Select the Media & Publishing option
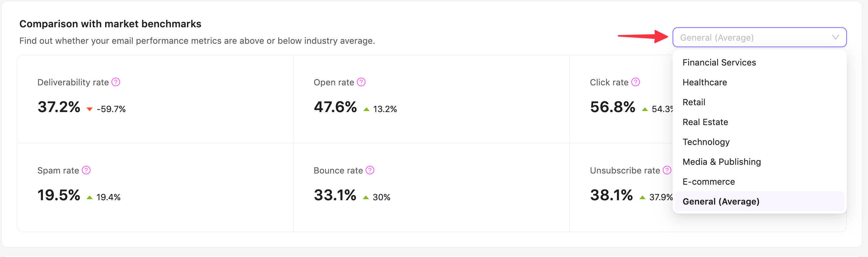The image size is (868, 257). coord(721,162)
